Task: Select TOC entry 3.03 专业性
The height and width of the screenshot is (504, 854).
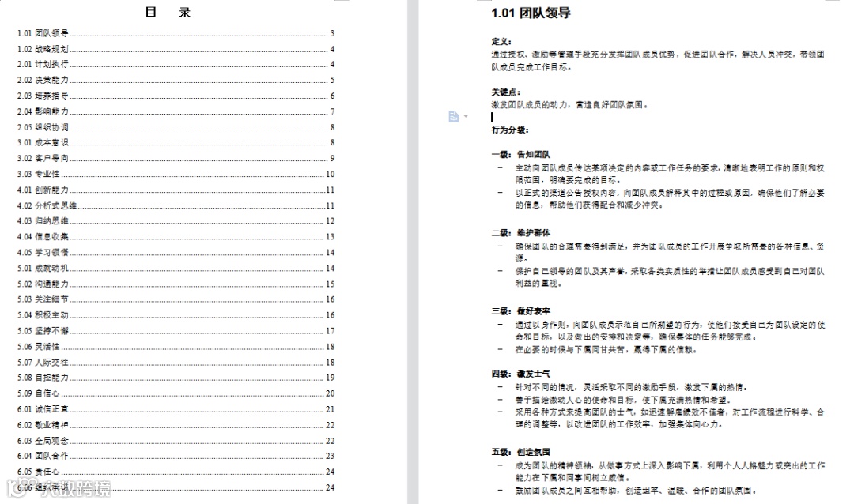Action: coord(176,174)
